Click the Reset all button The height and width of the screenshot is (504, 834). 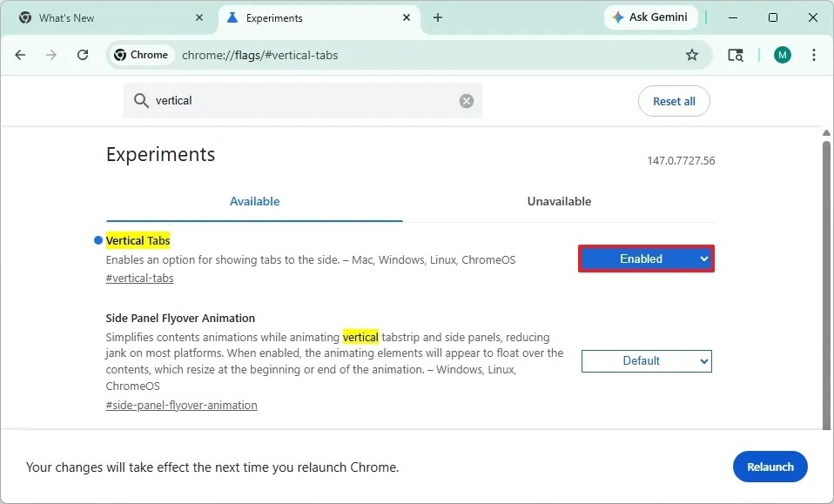(x=674, y=100)
